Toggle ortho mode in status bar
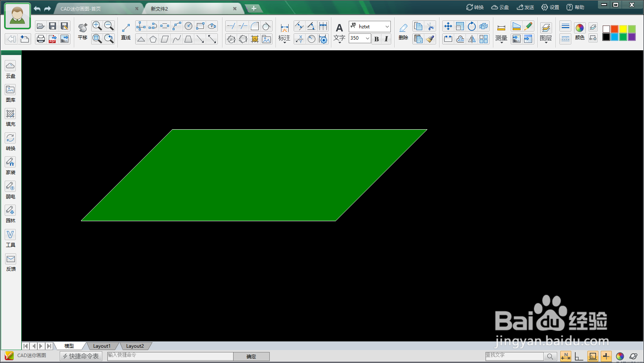Image resolution: width=644 pixels, height=363 pixels. pos(579,356)
